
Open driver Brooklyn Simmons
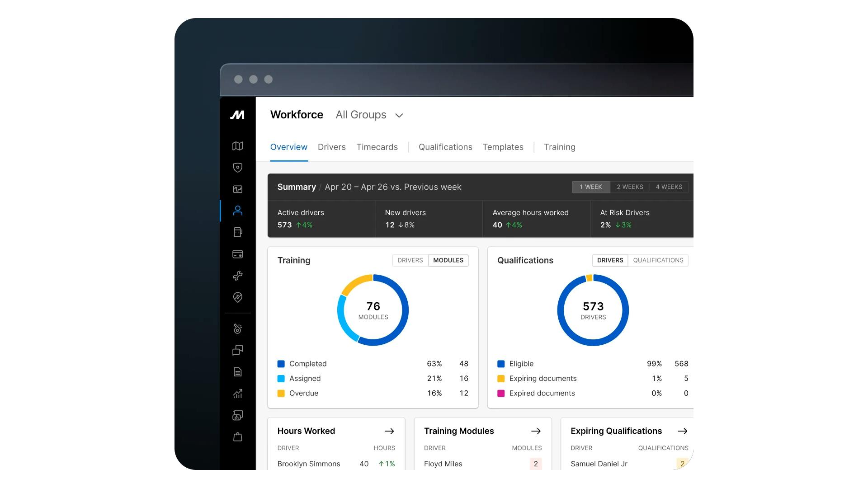[x=309, y=464]
